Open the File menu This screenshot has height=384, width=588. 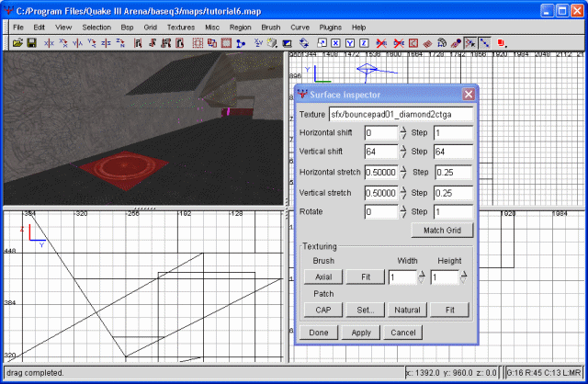pyautogui.click(x=18, y=28)
